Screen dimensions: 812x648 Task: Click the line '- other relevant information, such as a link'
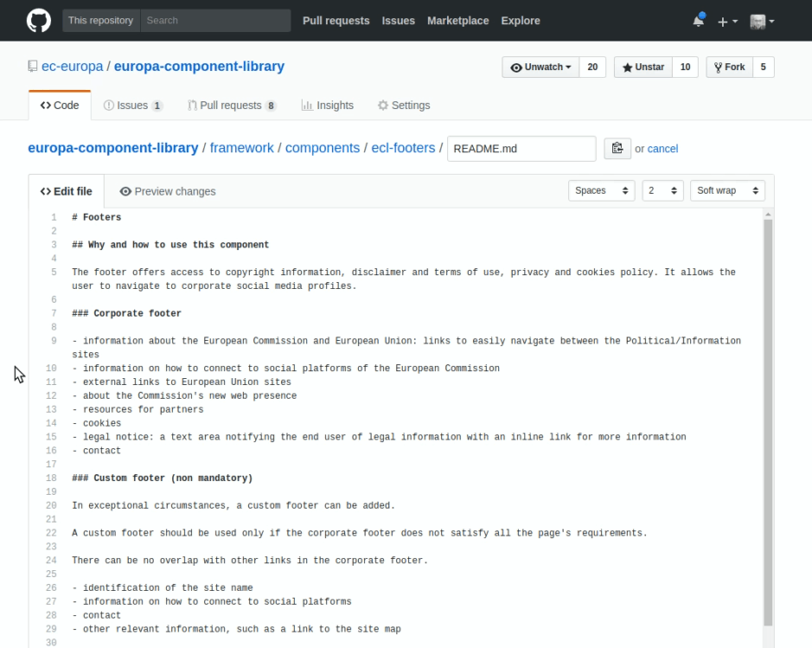tap(236, 629)
